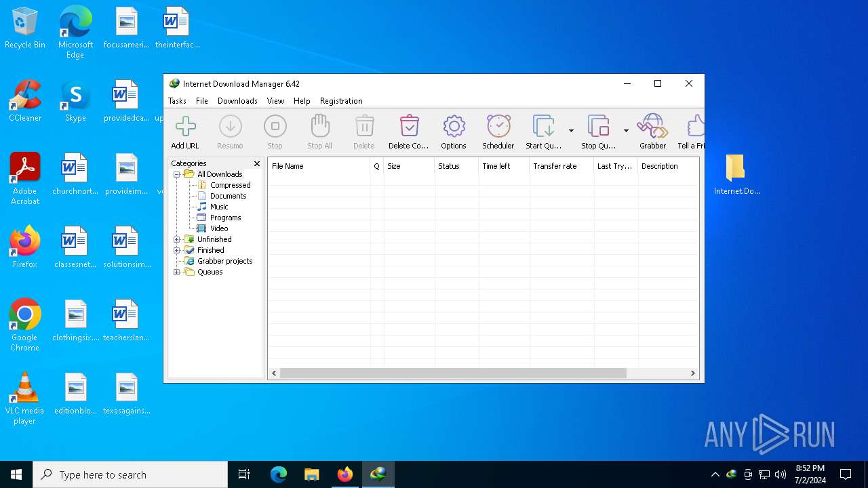The image size is (868, 488).
Task: Open the Help menu
Action: pyautogui.click(x=302, y=101)
